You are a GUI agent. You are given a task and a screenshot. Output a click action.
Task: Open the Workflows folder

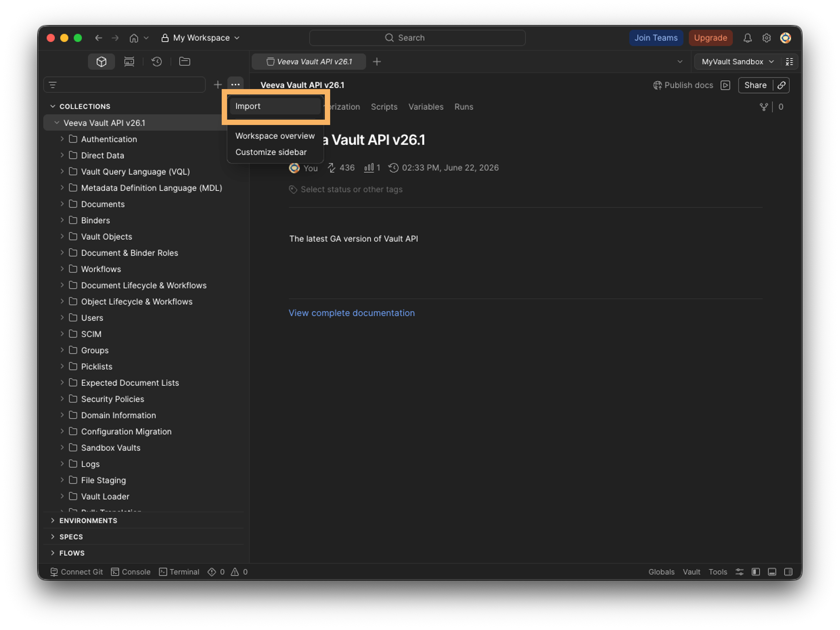pyautogui.click(x=101, y=269)
